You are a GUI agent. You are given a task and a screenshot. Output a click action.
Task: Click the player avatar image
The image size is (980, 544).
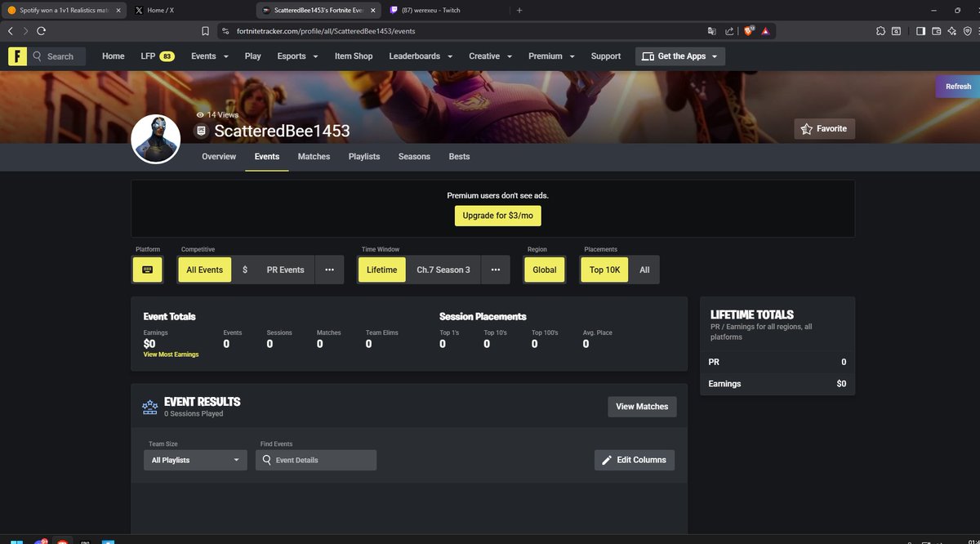pos(155,139)
